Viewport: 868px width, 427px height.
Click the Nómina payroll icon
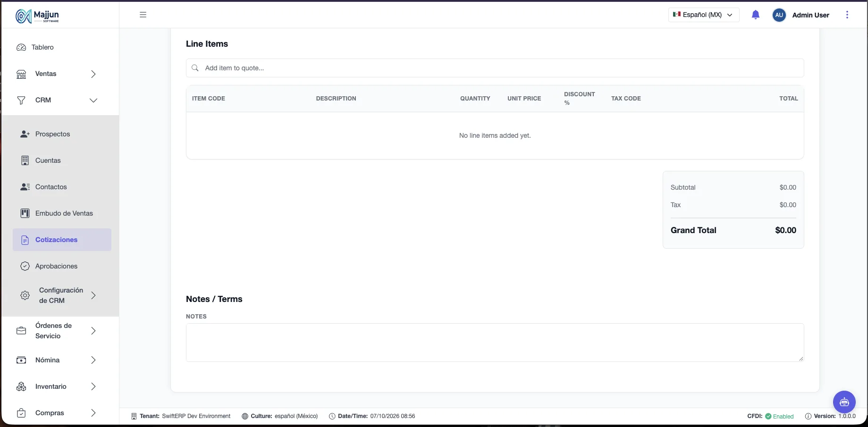click(21, 360)
